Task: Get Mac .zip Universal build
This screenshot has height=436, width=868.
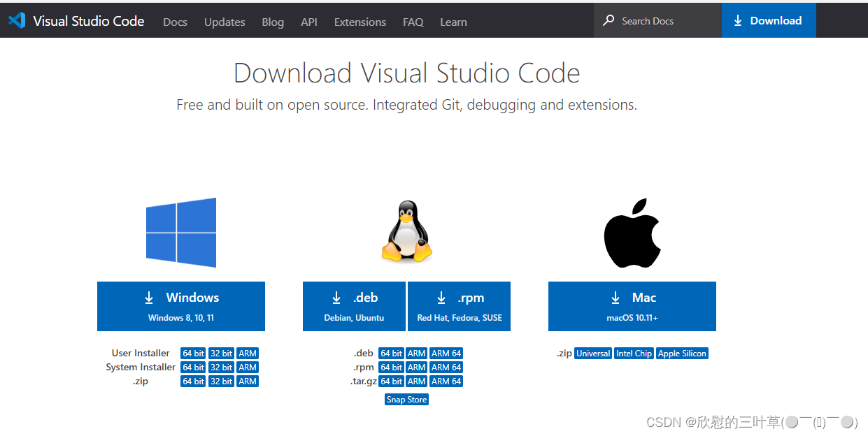Action: click(x=593, y=354)
